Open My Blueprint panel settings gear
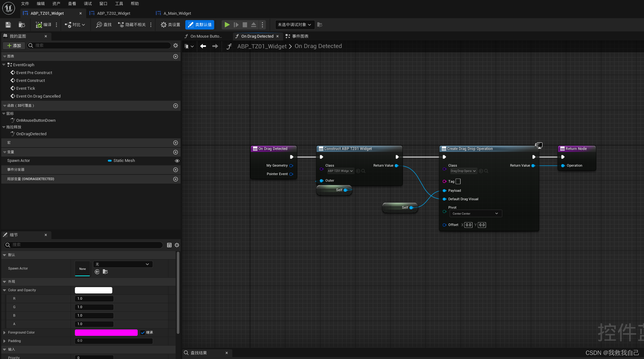The height and width of the screenshot is (359, 644). (176, 46)
